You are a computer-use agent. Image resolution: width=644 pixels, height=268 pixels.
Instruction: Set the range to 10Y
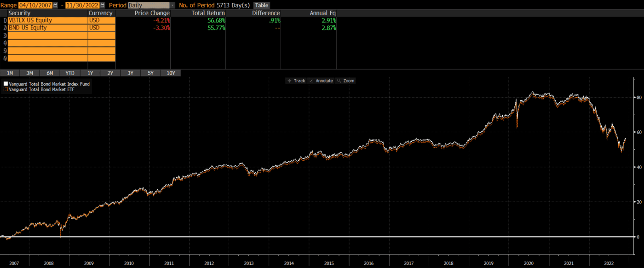pyautogui.click(x=171, y=73)
